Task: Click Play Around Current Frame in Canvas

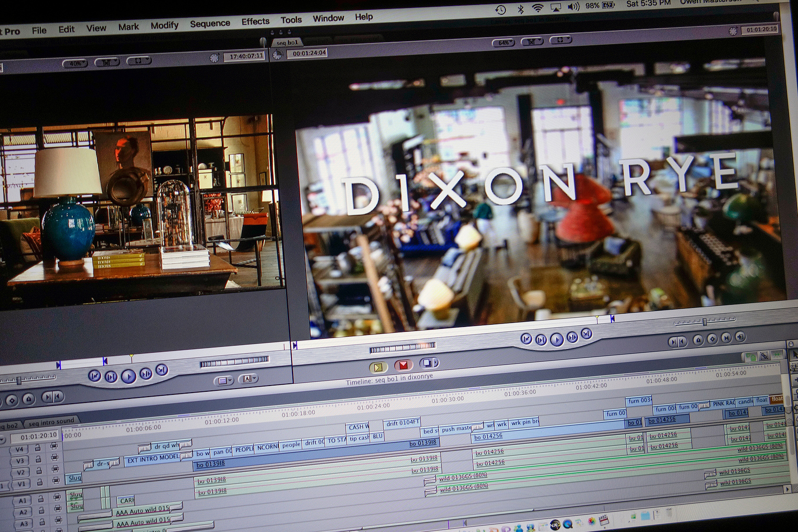Action: click(572, 338)
